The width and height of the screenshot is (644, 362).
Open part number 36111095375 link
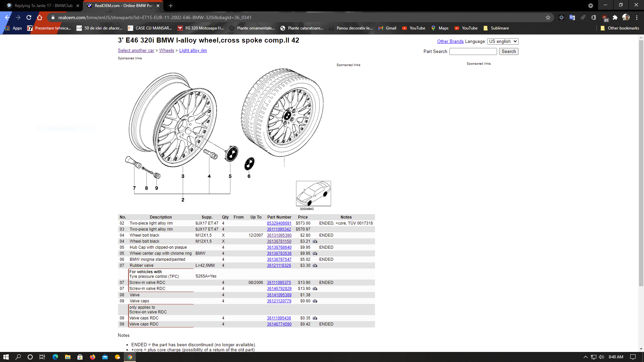point(279,283)
